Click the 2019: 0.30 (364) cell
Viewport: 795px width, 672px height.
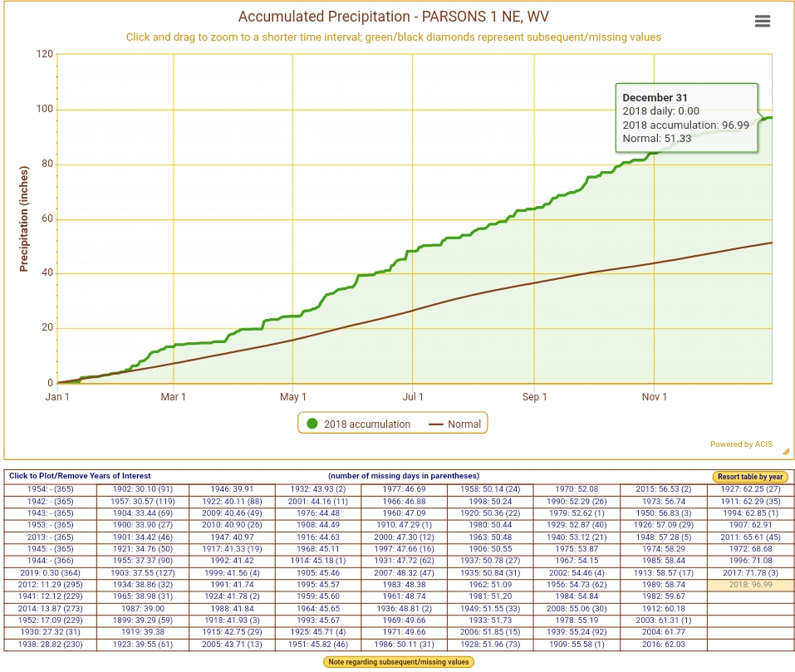coord(50,573)
